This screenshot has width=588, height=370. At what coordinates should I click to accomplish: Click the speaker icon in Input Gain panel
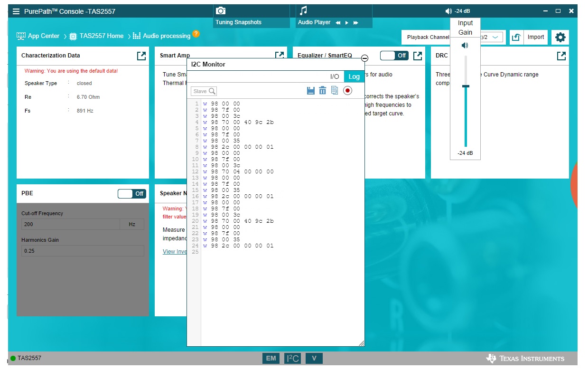[x=465, y=46]
